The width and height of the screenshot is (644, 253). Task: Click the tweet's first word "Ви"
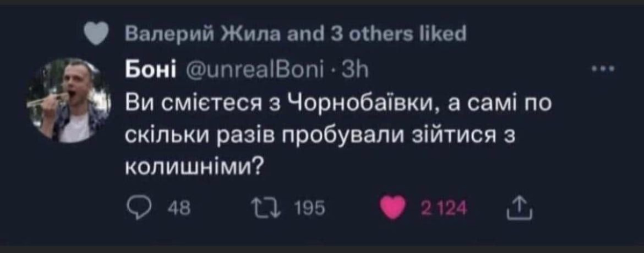(137, 102)
